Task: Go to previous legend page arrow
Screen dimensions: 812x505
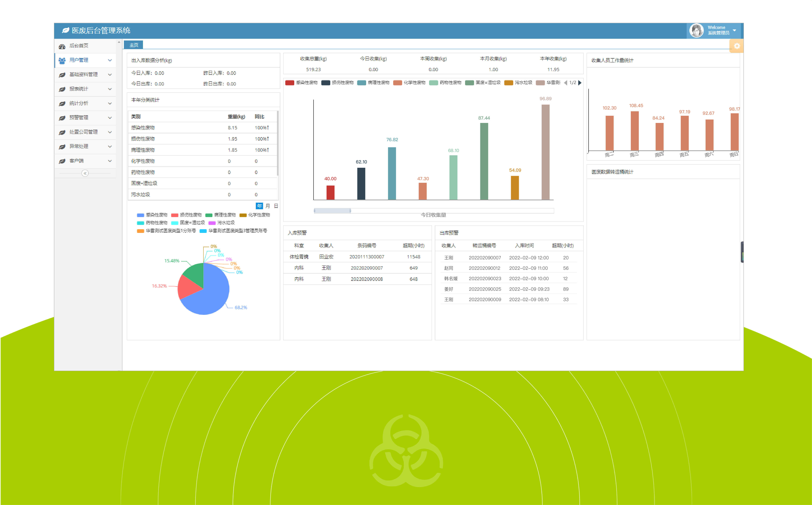Action: [x=565, y=82]
